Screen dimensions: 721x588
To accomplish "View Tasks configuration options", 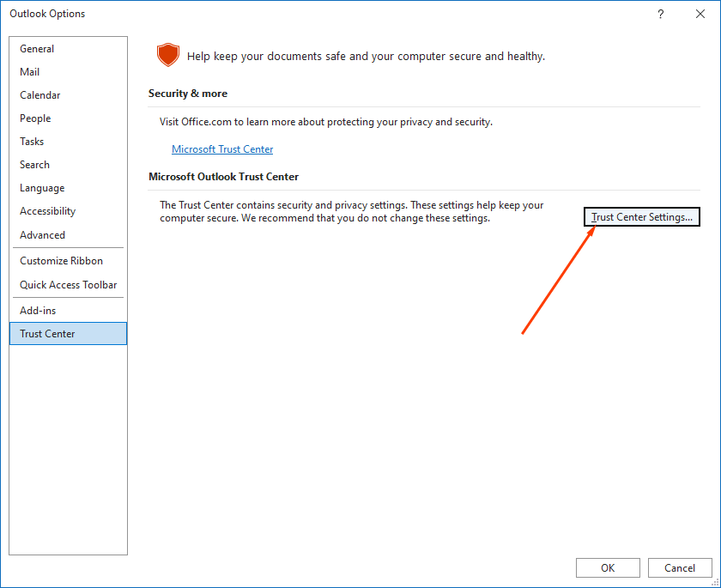I will (32, 141).
